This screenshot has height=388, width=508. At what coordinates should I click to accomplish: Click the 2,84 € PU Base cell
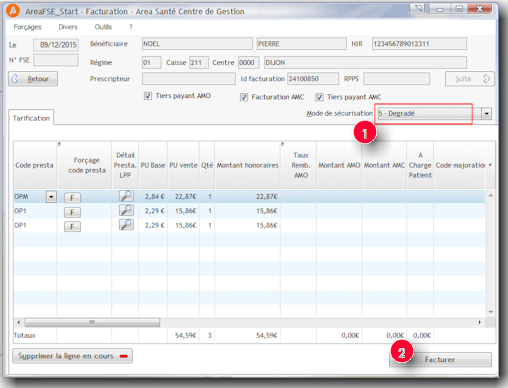154,197
